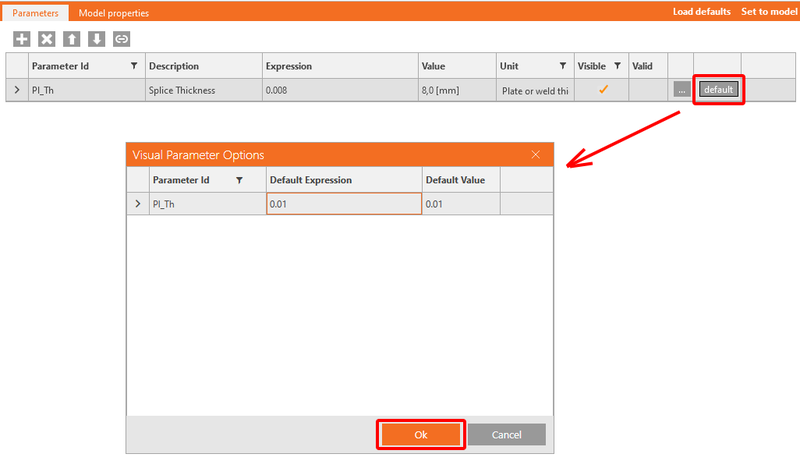Click the add parameter plus icon
Image resolution: width=800 pixels, height=461 pixels.
pos(21,39)
